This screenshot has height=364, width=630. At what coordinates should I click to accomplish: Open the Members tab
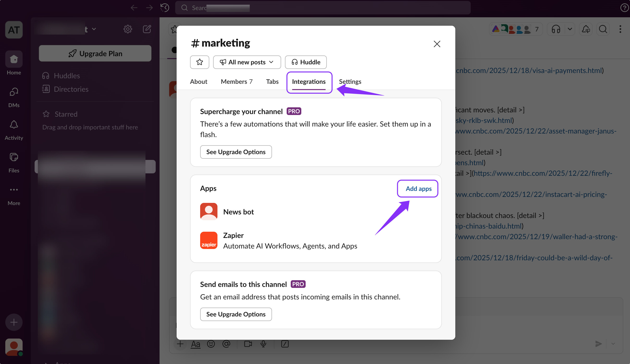(236, 81)
